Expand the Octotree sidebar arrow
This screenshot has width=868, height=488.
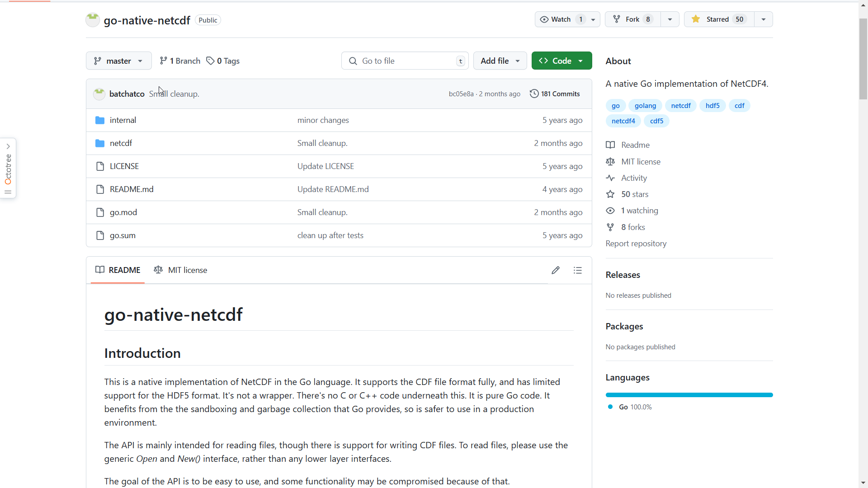[x=8, y=146]
